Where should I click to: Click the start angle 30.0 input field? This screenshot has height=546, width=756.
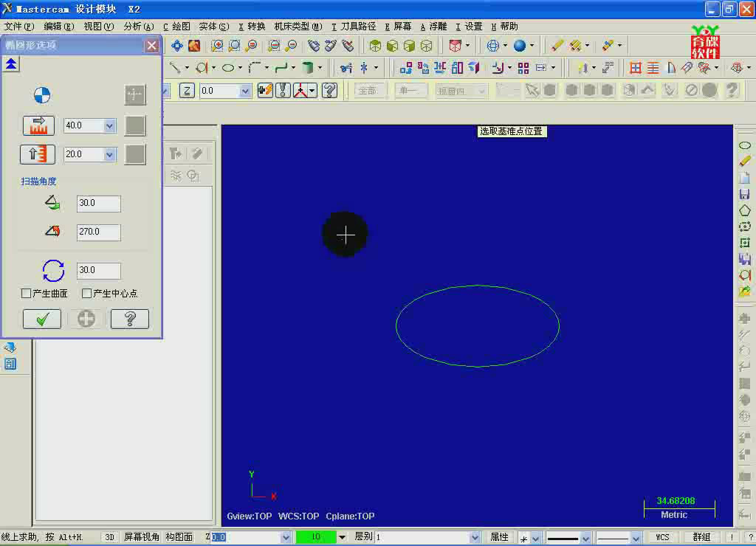click(98, 204)
